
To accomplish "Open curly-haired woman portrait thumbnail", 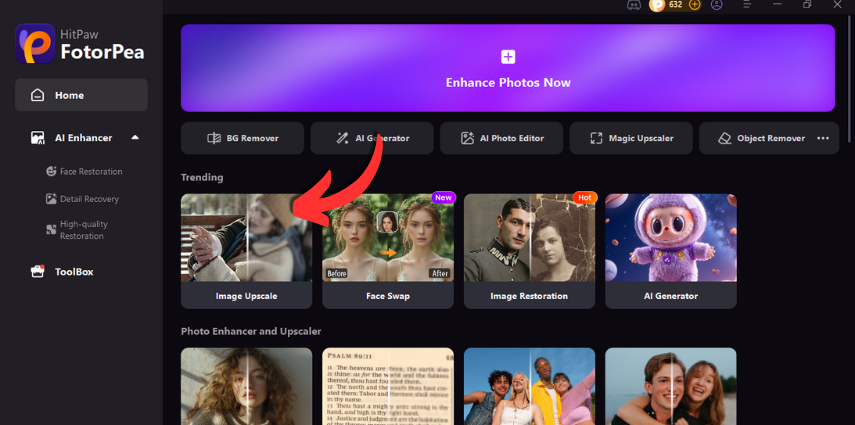I will pyautogui.click(x=246, y=386).
